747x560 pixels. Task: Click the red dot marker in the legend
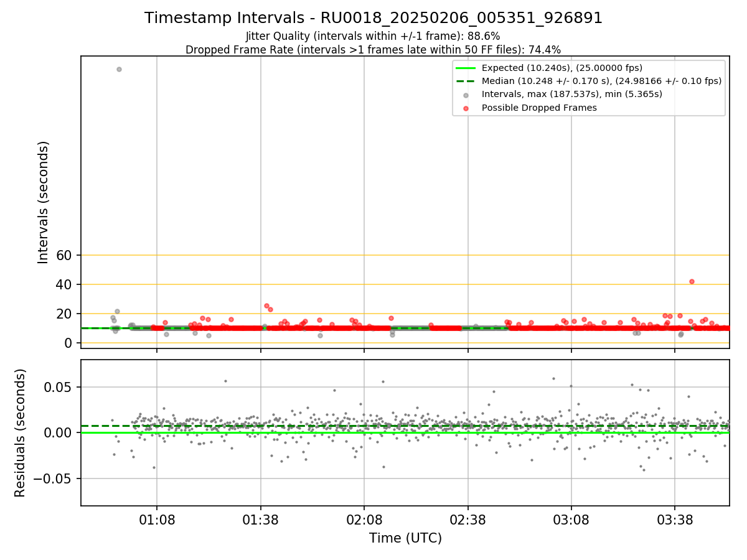[x=466, y=108]
